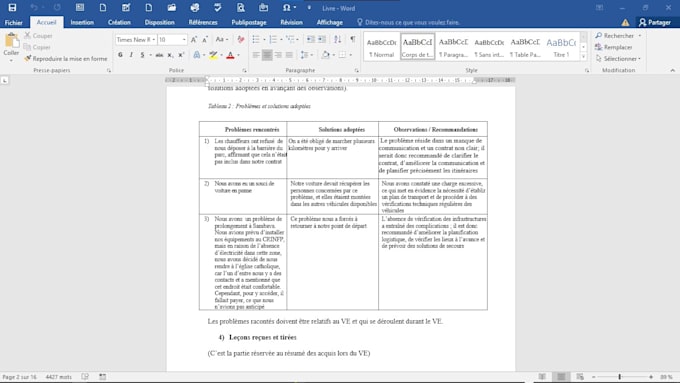The image size is (680, 383).
Task: Expand the Times New Roman font name dropdown
Action: (x=154, y=39)
